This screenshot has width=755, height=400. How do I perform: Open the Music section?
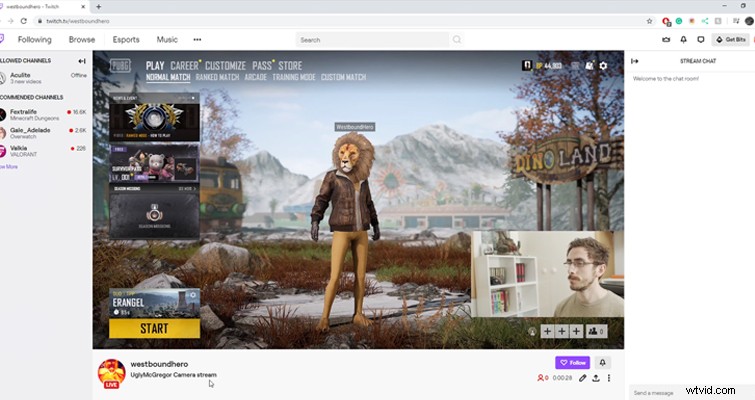coord(167,39)
